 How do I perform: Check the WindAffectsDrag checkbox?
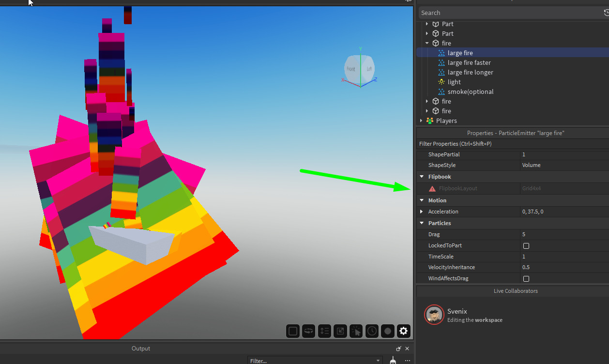point(526,278)
